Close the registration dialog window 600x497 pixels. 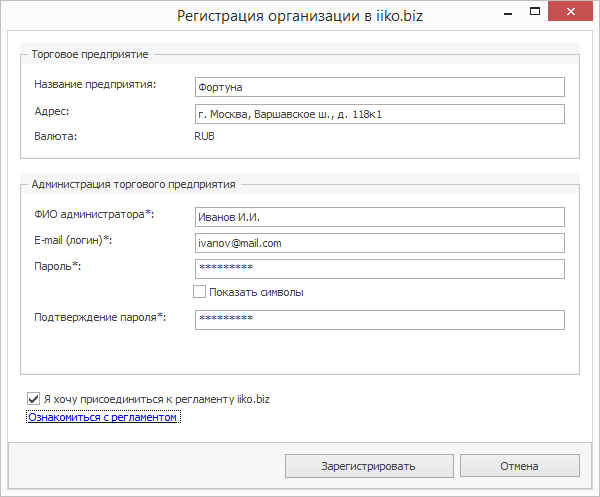pyautogui.click(x=571, y=11)
